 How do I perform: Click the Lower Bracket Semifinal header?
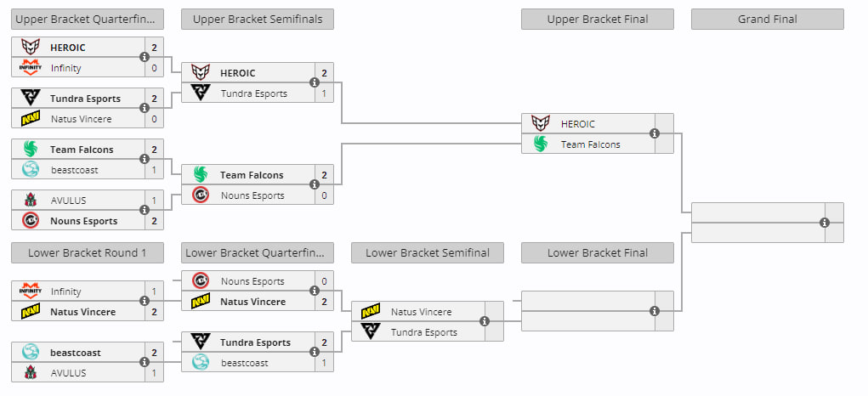(428, 252)
